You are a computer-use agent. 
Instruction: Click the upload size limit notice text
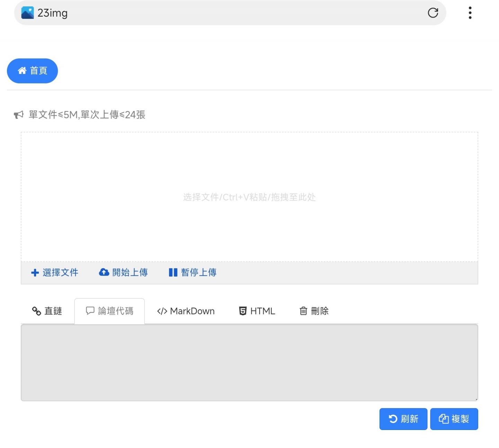tap(87, 115)
